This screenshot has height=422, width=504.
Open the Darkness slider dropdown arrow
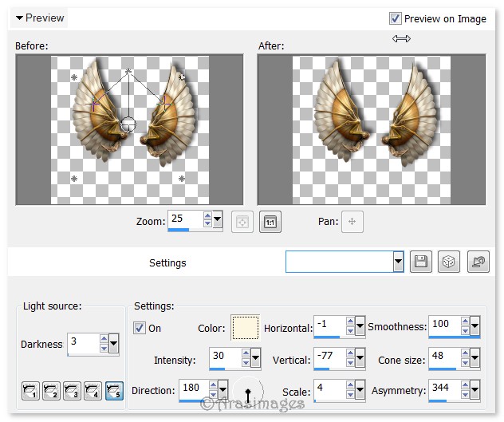coord(113,344)
